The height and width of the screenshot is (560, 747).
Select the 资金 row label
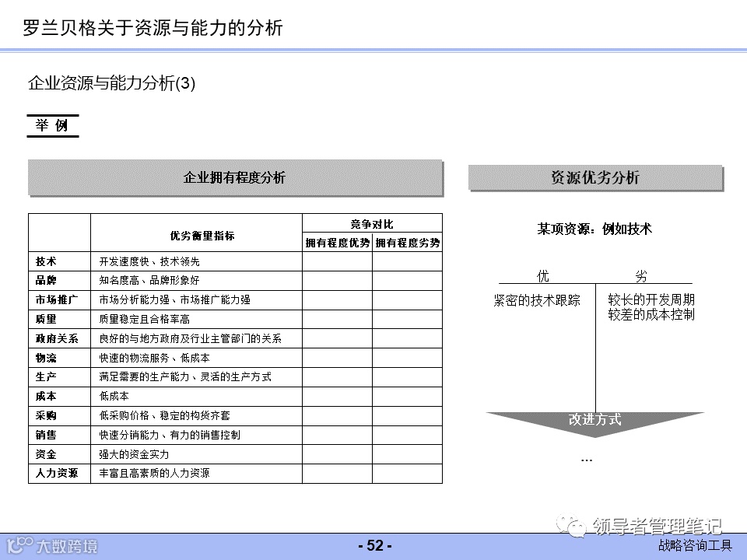pos(46,454)
